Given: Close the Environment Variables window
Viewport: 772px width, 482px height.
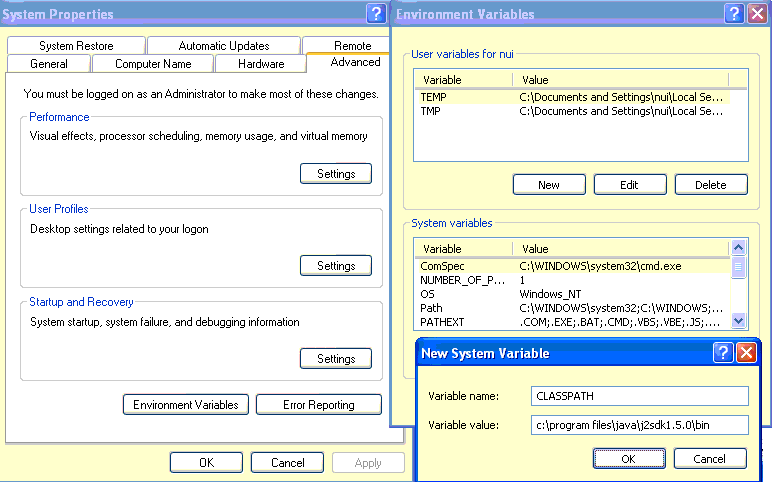Looking at the screenshot, I should coord(757,13).
